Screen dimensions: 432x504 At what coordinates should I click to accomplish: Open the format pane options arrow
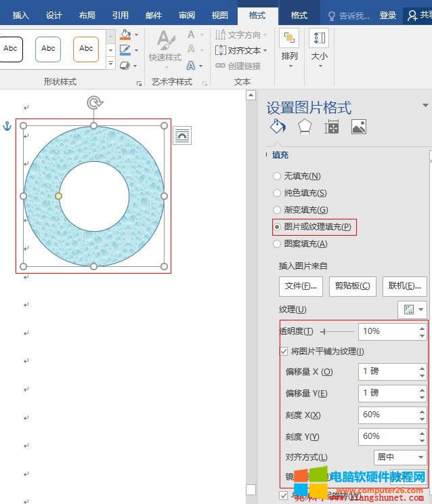click(x=425, y=106)
